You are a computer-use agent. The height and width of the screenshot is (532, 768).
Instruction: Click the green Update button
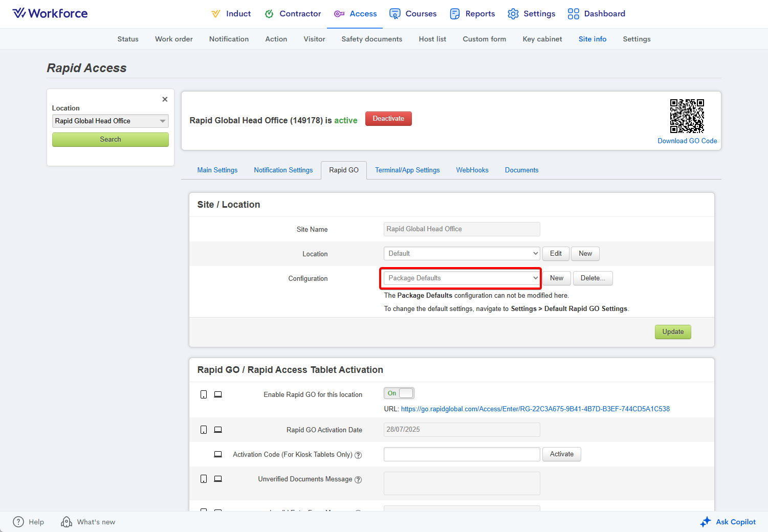(x=672, y=332)
